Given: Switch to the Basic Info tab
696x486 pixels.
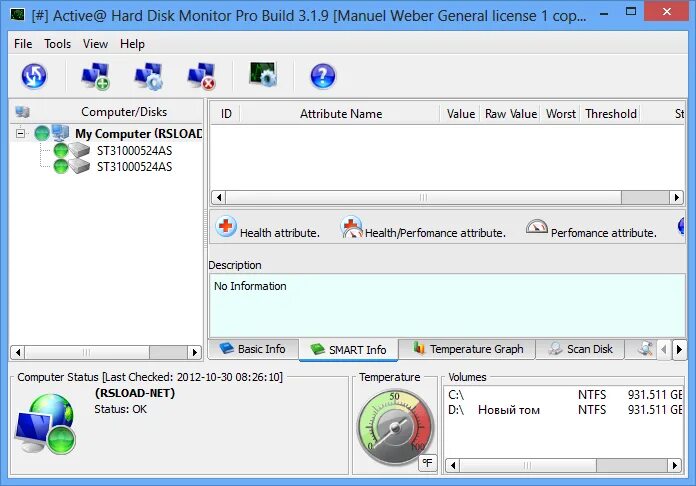Looking at the screenshot, I should click(x=253, y=349).
